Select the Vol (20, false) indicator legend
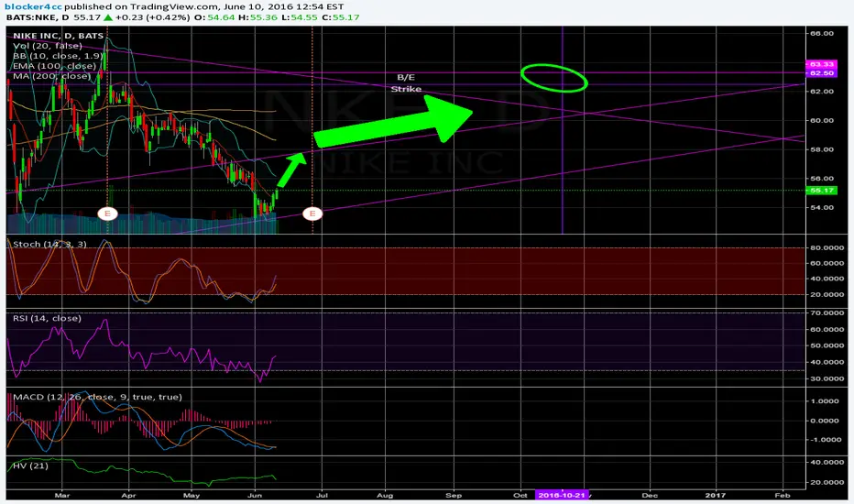 coord(48,46)
